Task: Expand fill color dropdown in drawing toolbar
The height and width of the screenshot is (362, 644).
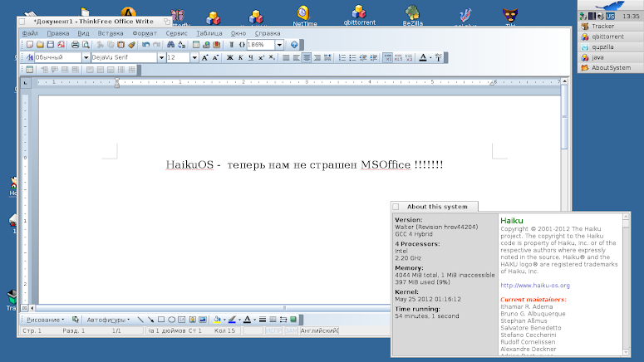Action: (x=224, y=320)
